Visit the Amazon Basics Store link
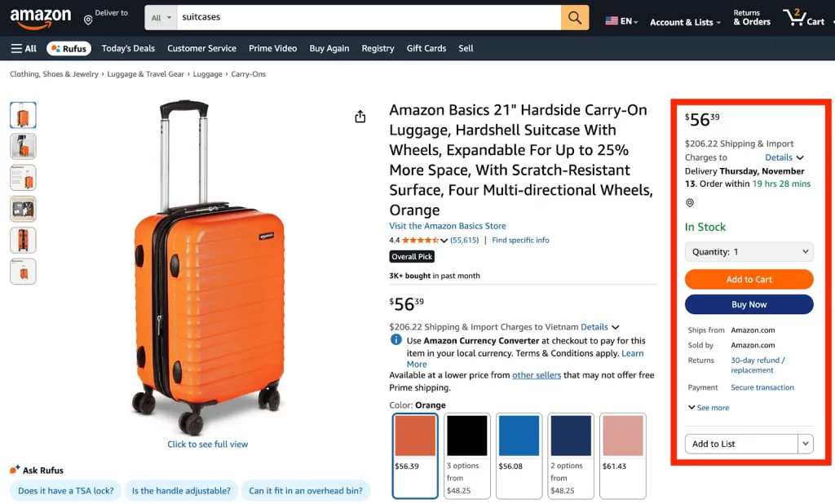835x504 pixels. (x=448, y=226)
